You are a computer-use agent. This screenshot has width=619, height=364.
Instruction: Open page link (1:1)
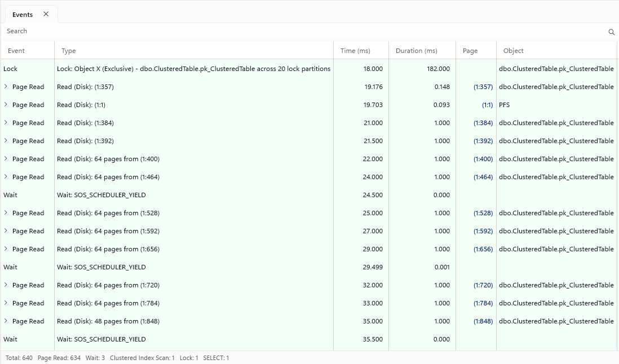487,105
